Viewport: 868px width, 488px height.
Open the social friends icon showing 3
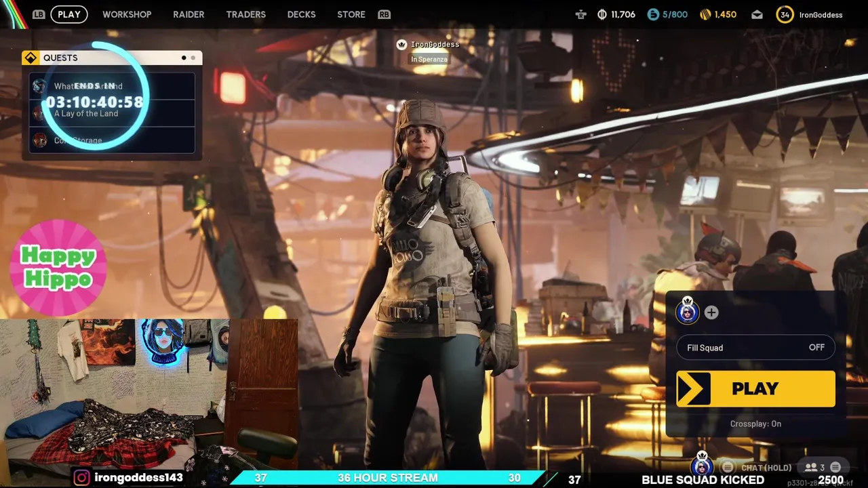click(x=814, y=468)
